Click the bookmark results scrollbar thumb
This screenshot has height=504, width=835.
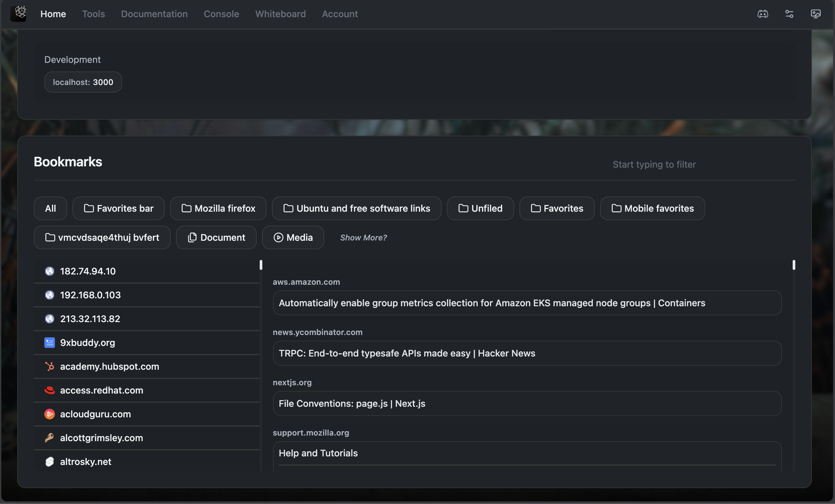[794, 265]
